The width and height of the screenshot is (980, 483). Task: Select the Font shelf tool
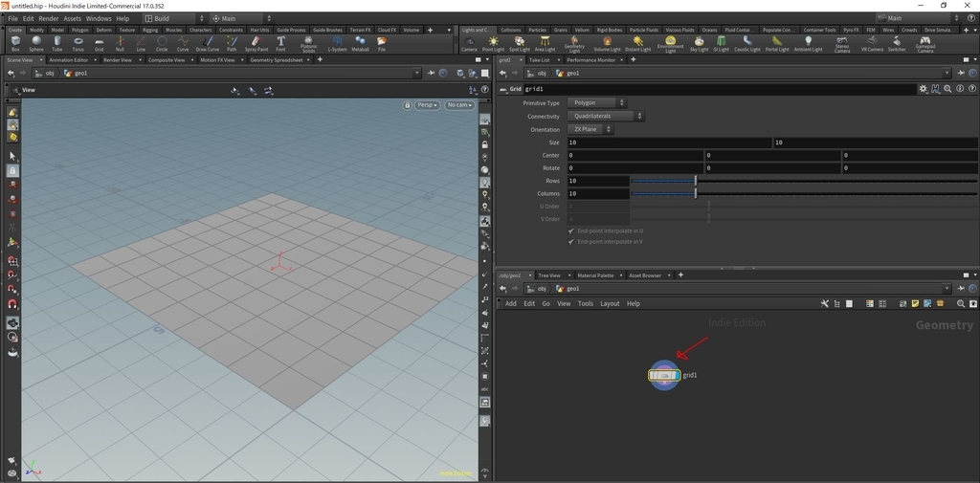280,43
